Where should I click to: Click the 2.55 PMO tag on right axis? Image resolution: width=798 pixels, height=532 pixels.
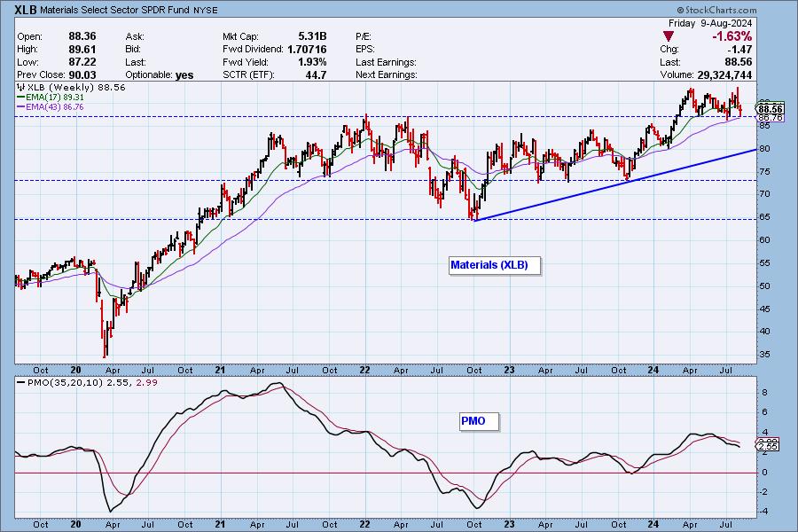pos(768,447)
